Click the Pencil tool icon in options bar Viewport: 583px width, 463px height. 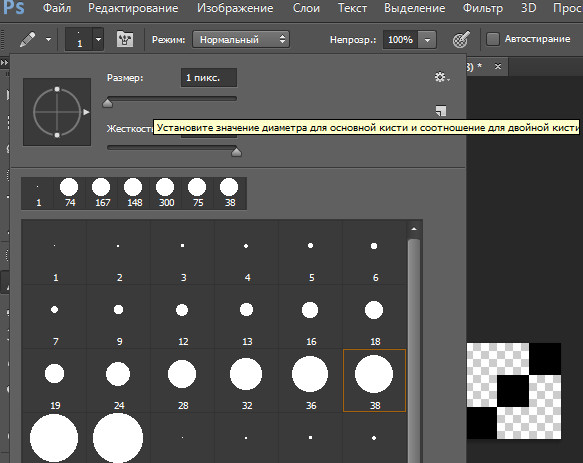27,39
